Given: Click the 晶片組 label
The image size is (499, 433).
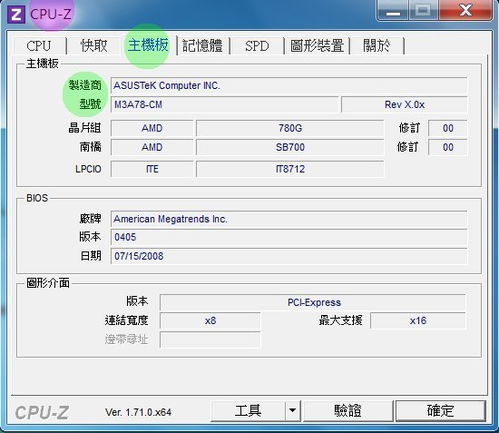Looking at the screenshot, I should tap(85, 128).
